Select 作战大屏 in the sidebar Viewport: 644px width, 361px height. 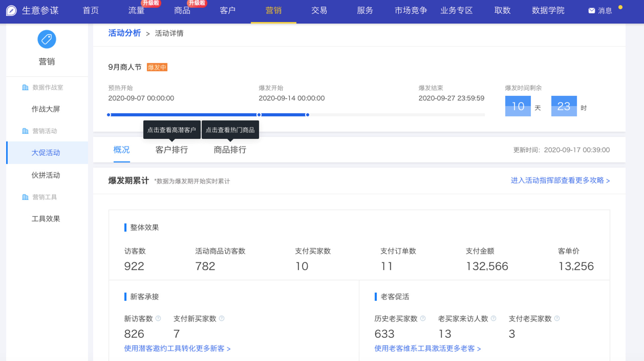coord(46,109)
